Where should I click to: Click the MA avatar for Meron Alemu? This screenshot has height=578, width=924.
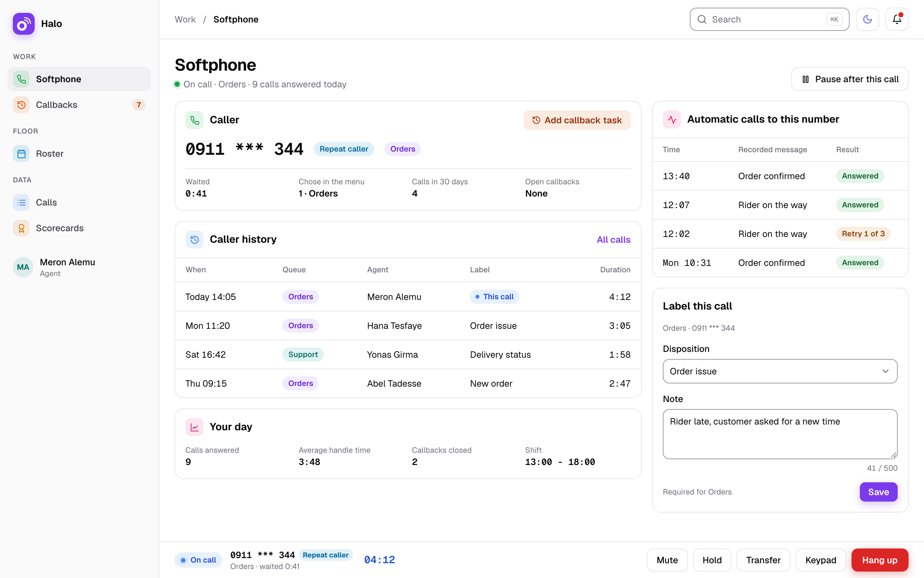[23, 267]
